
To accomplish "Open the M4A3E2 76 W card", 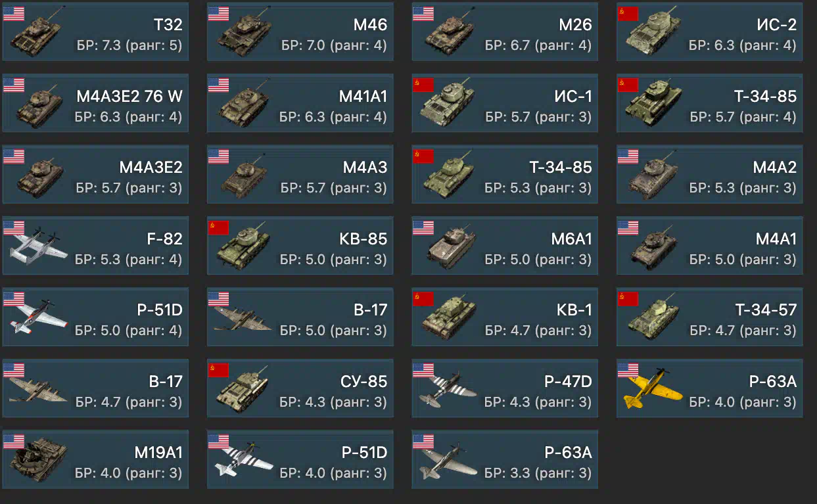I will point(95,103).
